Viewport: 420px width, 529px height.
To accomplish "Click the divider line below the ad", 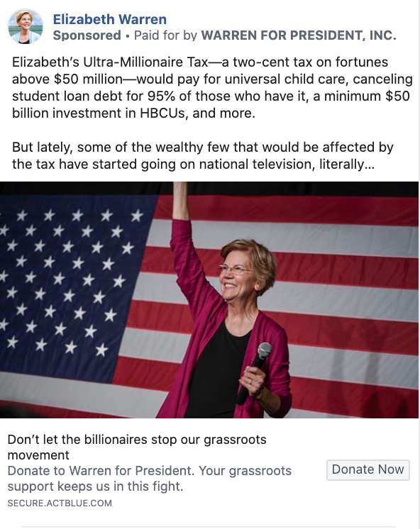I will [x=209, y=527].
